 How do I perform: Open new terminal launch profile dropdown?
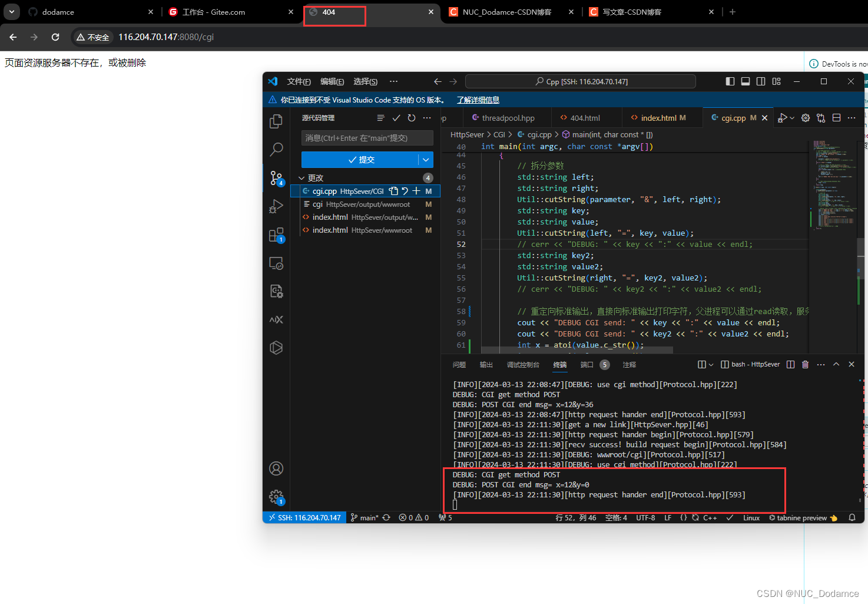click(x=711, y=364)
